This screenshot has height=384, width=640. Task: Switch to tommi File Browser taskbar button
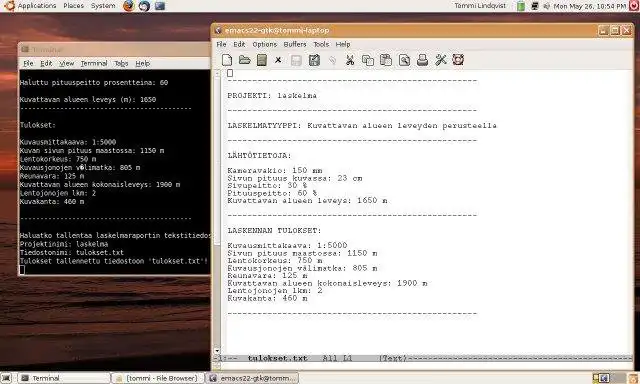click(x=158, y=378)
